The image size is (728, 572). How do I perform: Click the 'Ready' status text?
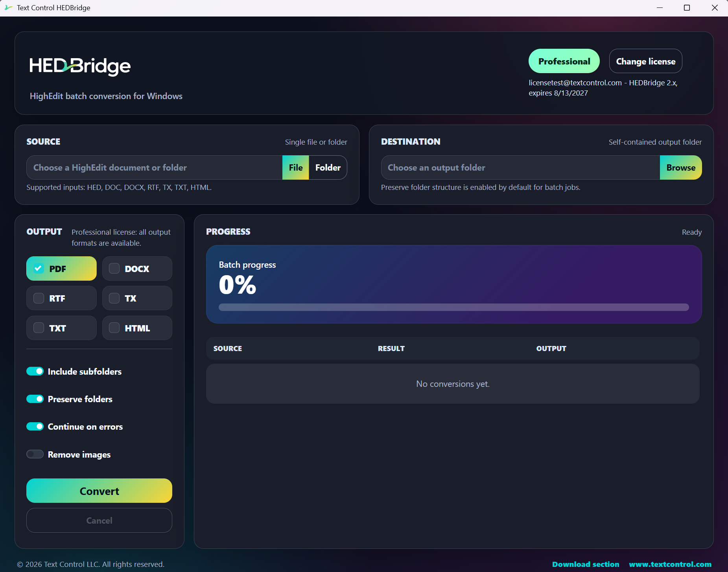point(692,232)
